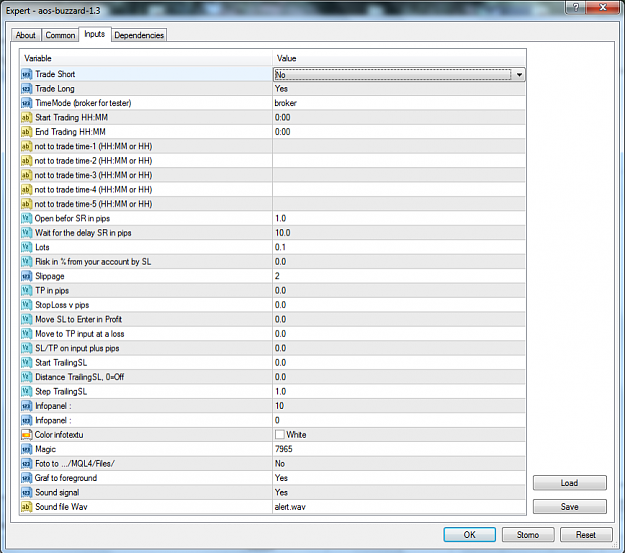
Task: Click the Storno cancel button
Action: click(x=528, y=535)
